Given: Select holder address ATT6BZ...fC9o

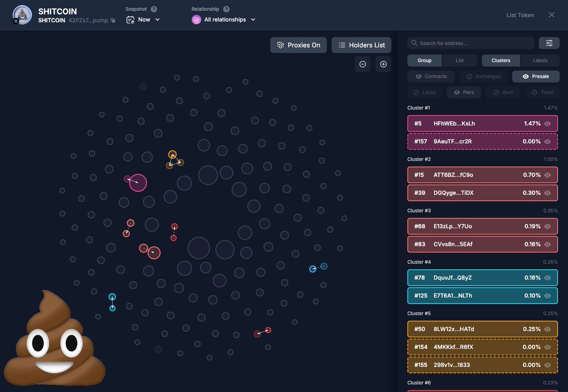Looking at the screenshot, I should coord(453,175).
